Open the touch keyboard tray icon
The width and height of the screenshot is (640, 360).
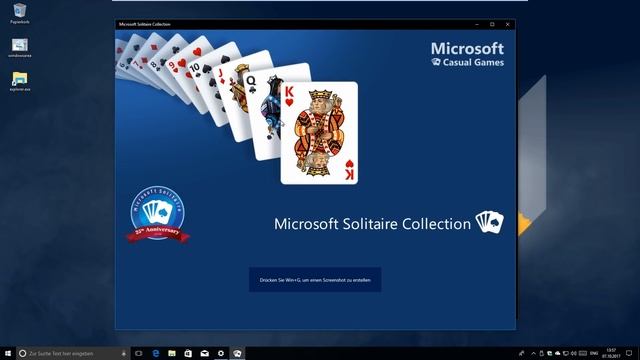tap(583, 353)
